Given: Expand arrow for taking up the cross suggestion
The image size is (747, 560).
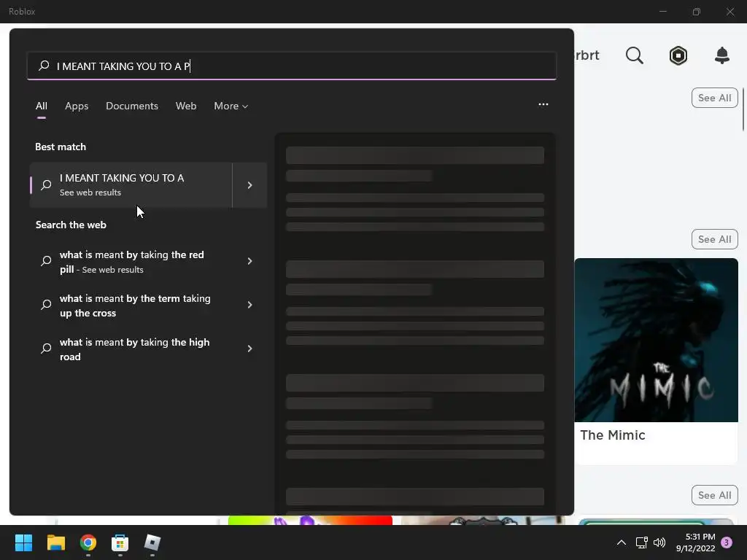Looking at the screenshot, I should 249,305.
